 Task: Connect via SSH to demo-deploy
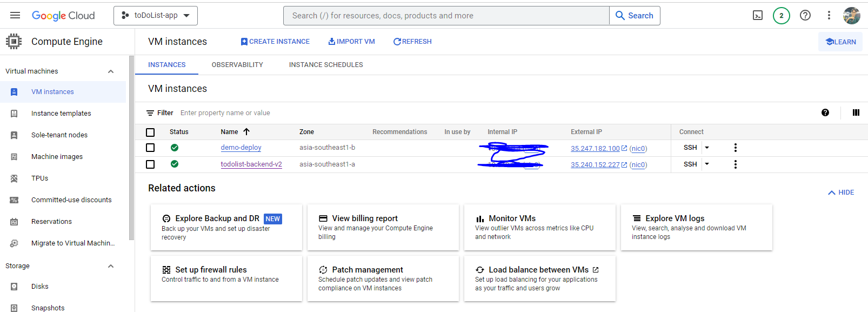point(690,148)
